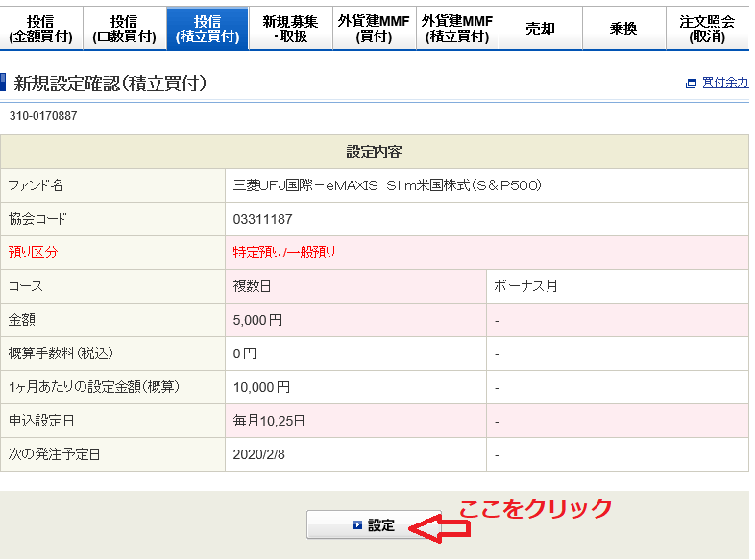Click the 0円 fee value
This screenshot has width=755, height=560.
pyautogui.click(x=245, y=353)
